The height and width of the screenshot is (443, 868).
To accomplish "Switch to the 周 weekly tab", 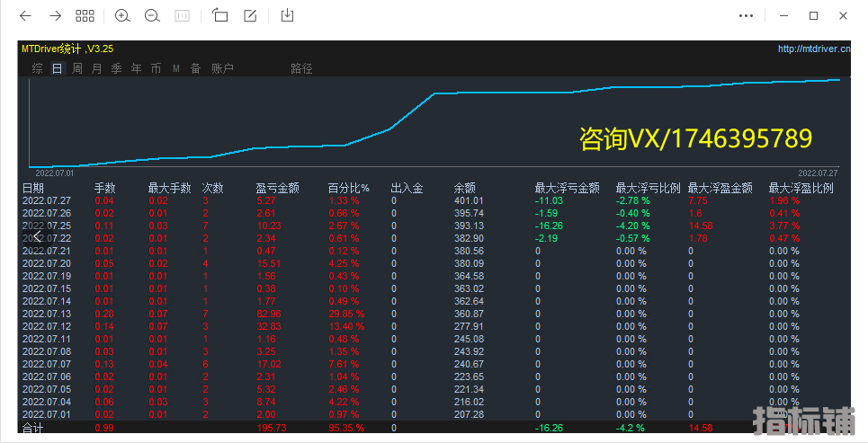I will [77, 68].
